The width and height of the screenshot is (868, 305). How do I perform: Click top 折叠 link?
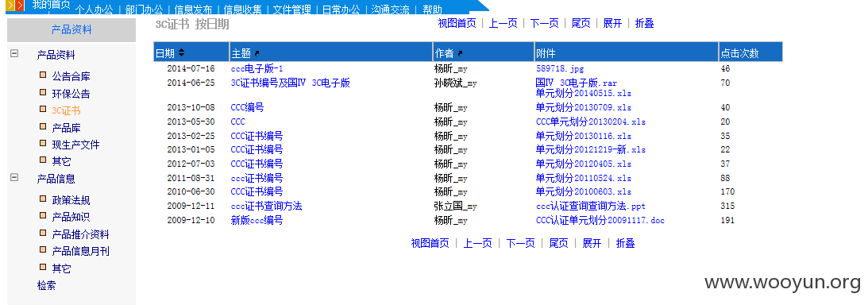pyautogui.click(x=644, y=23)
